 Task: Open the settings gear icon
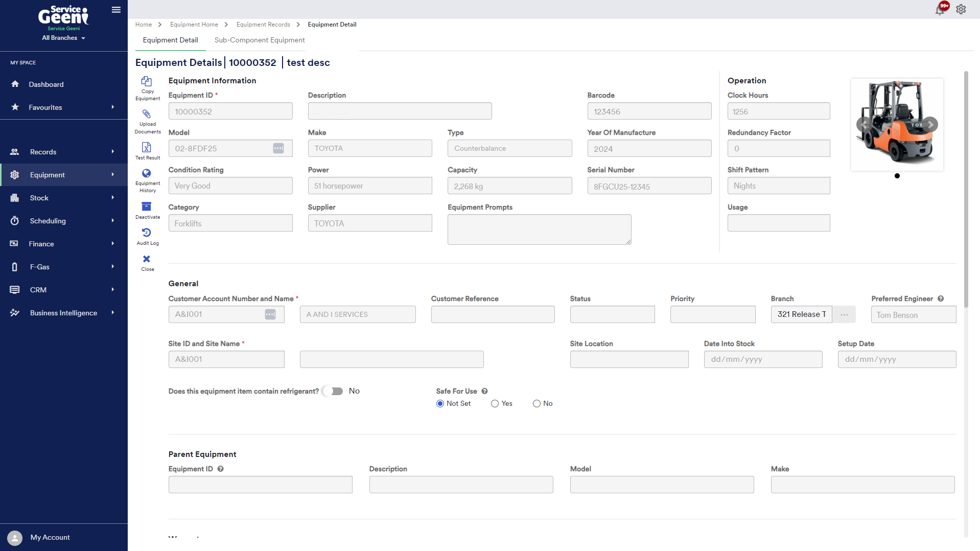(x=961, y=10)
